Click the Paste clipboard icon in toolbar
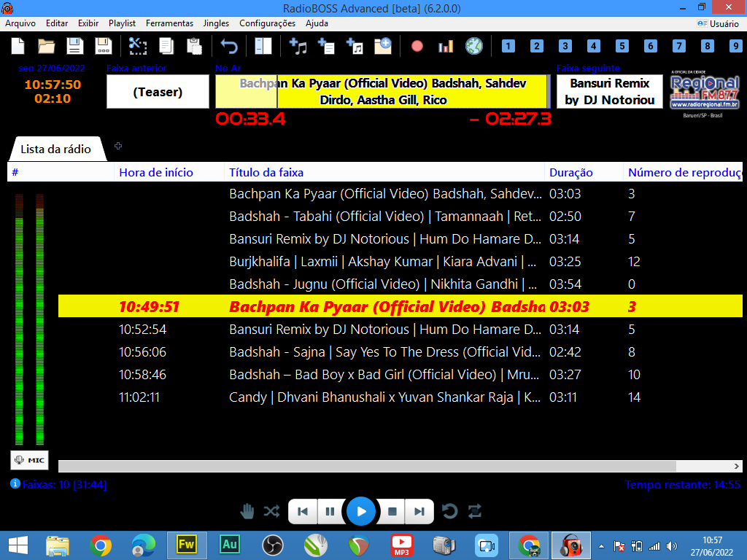 [x=194, y=46]
